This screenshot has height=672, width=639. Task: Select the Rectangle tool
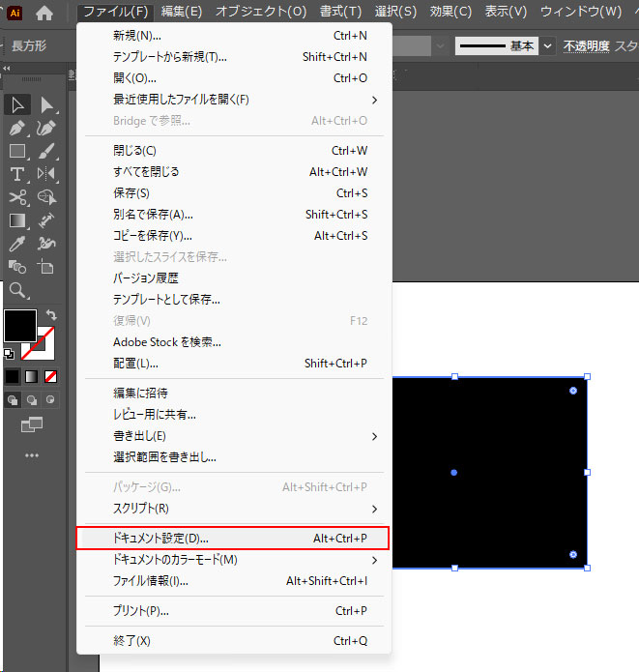(x=17, y=151)
